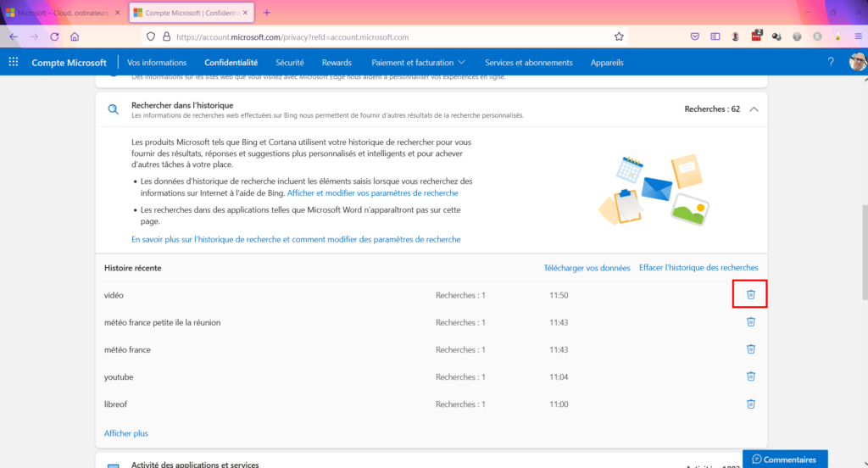Viewport: 868px width, 468px height.
Task: Click the 11:00 timestamp
Action: click(559, 404)
